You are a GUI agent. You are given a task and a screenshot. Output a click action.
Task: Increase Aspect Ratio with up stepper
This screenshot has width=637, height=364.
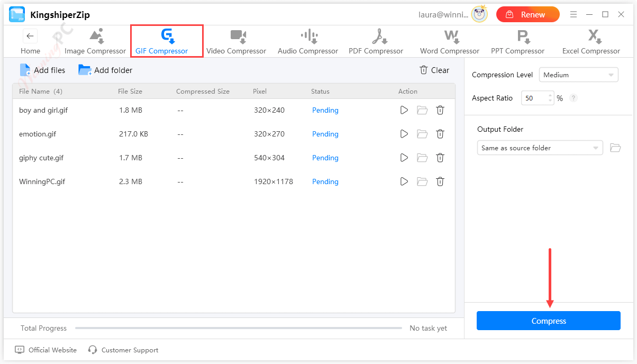click(551, 95)
